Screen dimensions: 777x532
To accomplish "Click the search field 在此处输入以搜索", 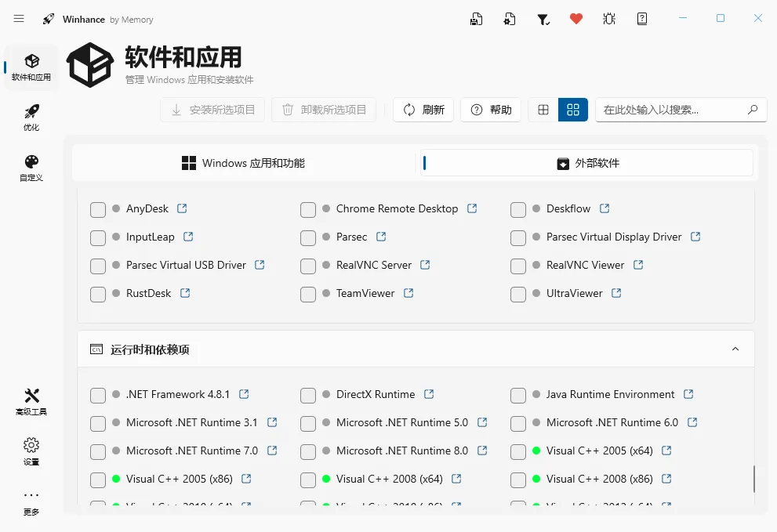I will [681, 110].
